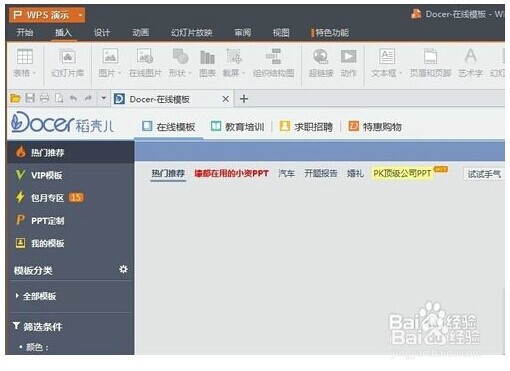
Task: Click the 在线图片 online picture icon
Action: 145,57
